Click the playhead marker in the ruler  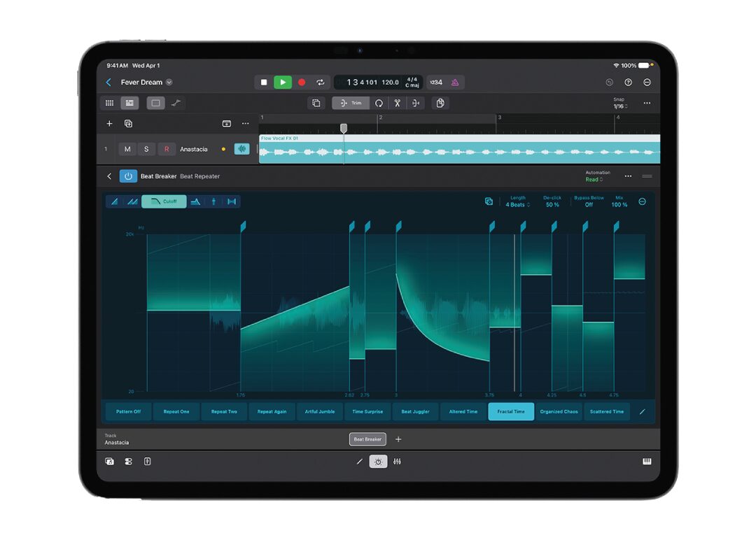pyautogui.click(x=344, y=128)
